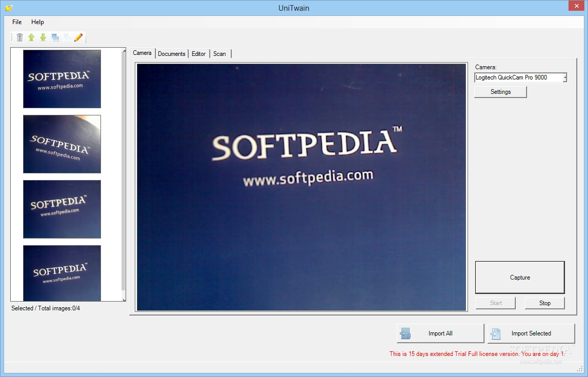Open the Editor tab

pyautogui.click(x=198, y=54)
